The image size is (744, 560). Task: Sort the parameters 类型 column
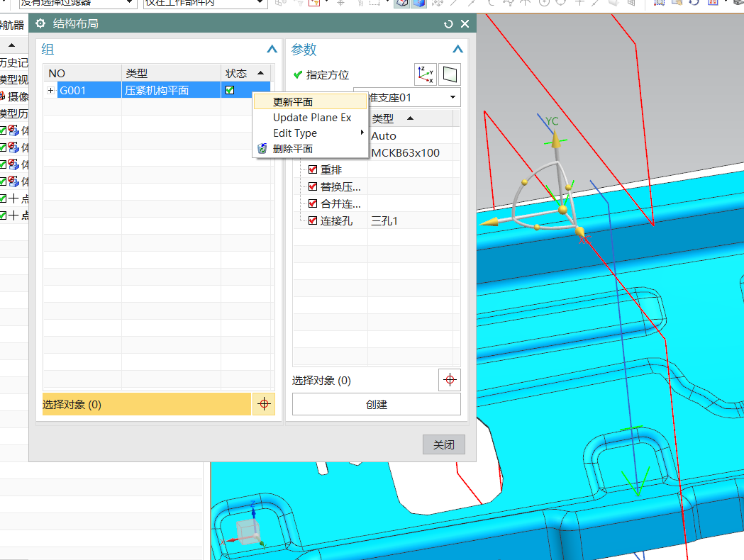coord(411,118)
